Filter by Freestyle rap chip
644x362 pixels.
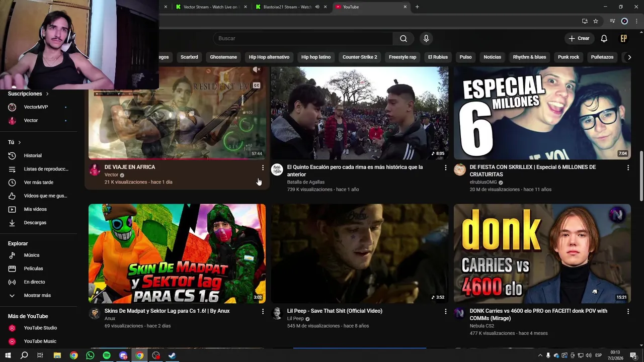click(x=403, y=57)
